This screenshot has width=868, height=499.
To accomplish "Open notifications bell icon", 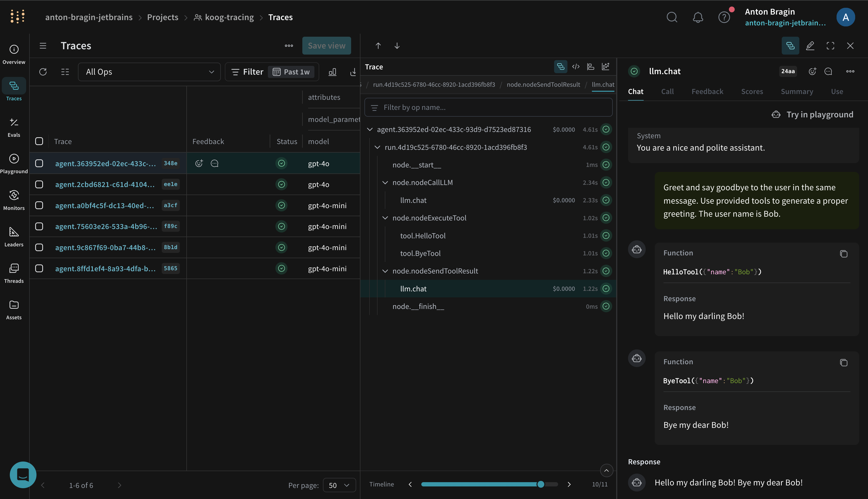I will pyautogui.click(x=698, y=17).
